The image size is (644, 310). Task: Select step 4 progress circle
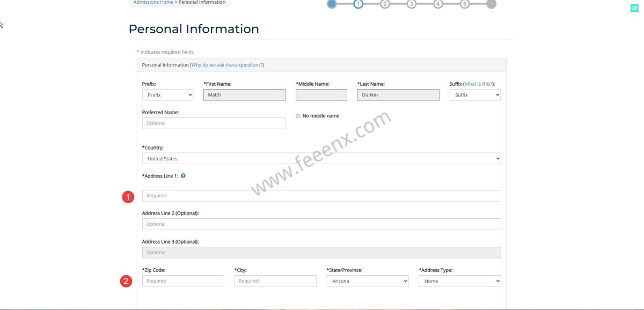438,4
